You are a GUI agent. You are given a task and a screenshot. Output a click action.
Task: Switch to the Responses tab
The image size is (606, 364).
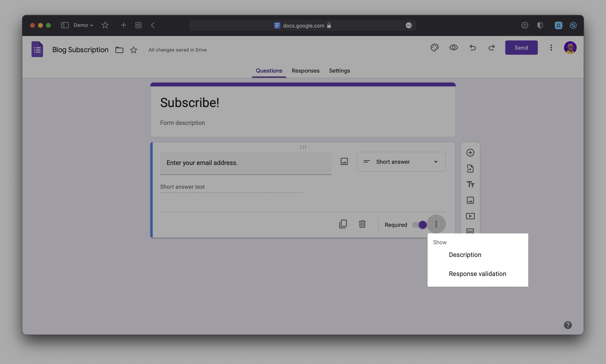(305, 71)
